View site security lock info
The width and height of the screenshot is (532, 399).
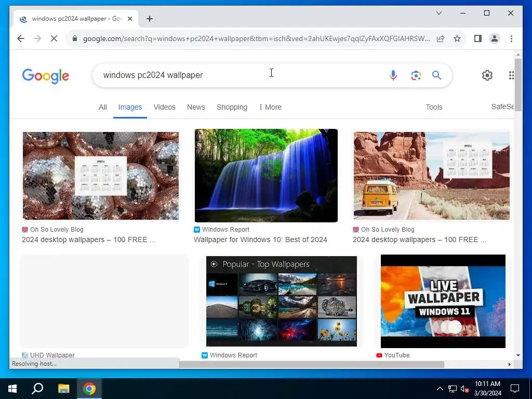75,38
